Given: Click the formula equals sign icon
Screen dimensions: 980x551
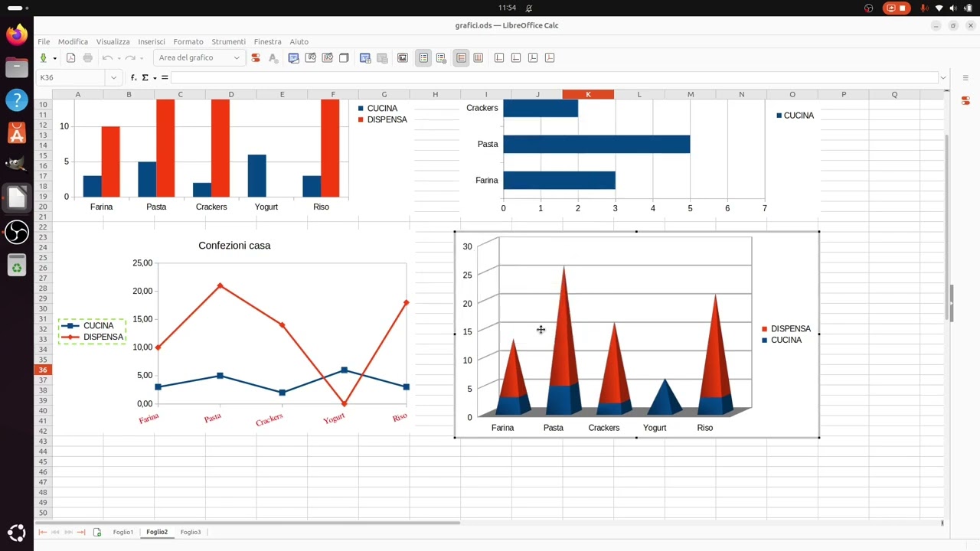Looking at the screenshot, I should point(165,77).
